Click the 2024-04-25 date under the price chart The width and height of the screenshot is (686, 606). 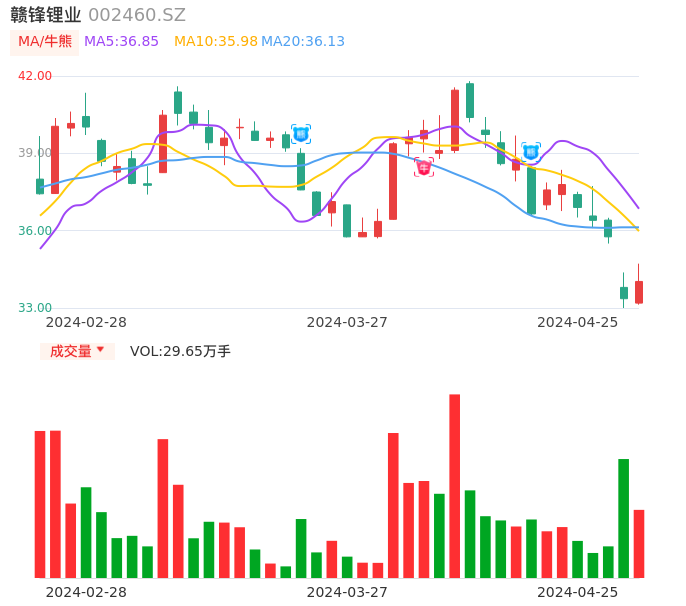coord(578,322)
